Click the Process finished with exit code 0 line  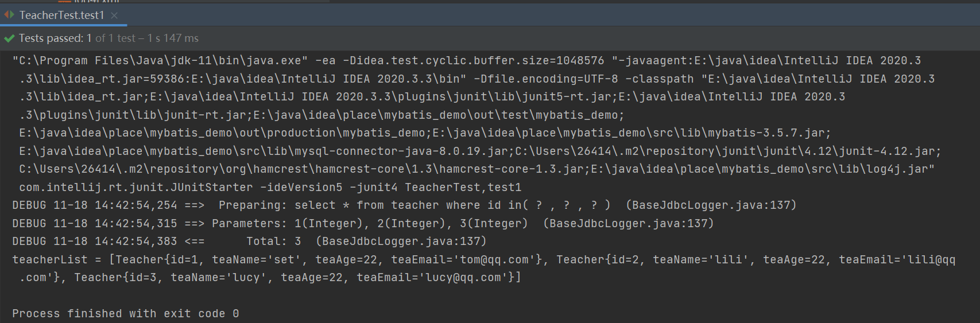[x=126, y=314]
